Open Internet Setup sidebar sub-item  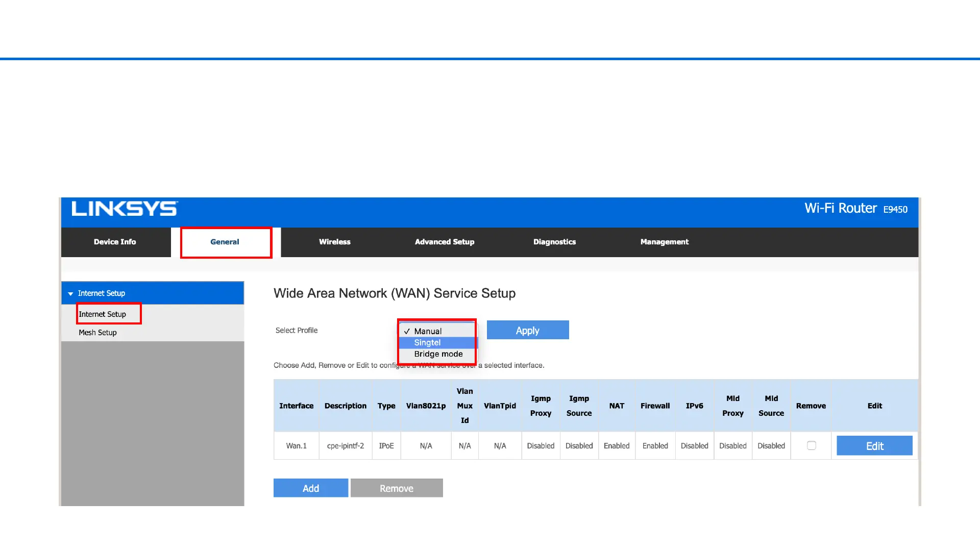pos(103,314)
